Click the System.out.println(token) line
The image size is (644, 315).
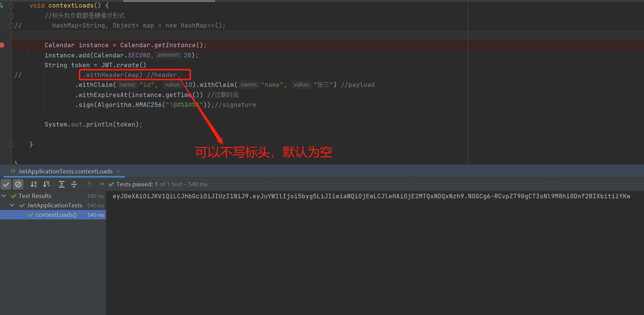(x=93, y=125)
